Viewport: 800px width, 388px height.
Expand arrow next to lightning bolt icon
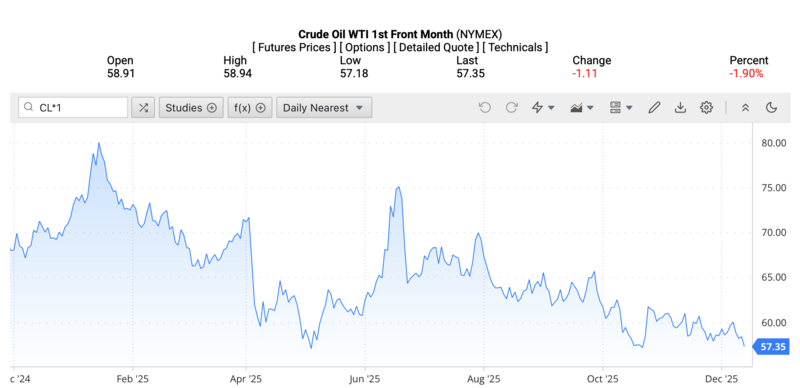click(x=551, y=108)
